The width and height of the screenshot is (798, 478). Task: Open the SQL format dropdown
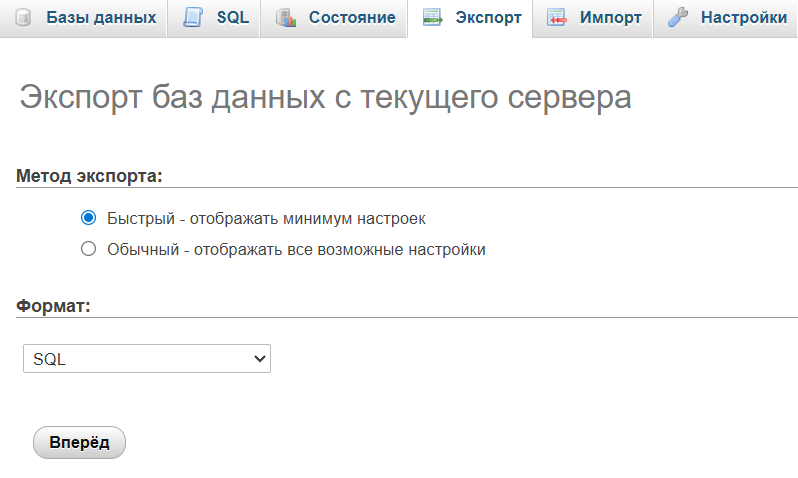146,359
